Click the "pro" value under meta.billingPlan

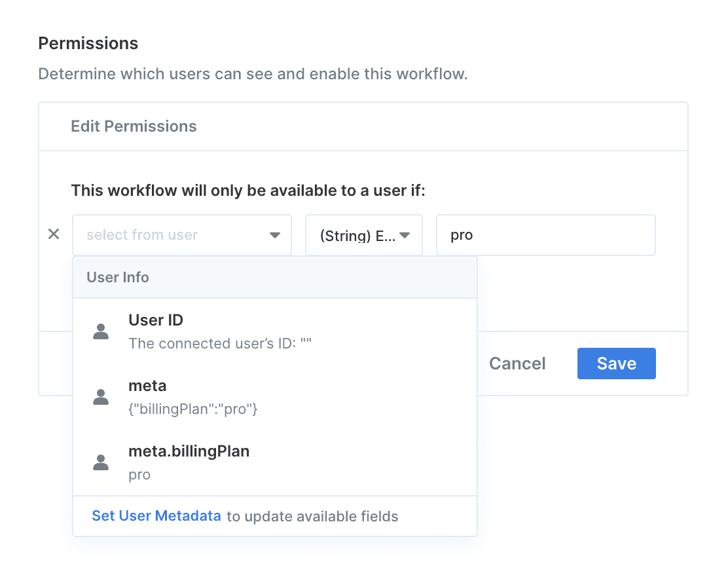[x=139, y=475]
